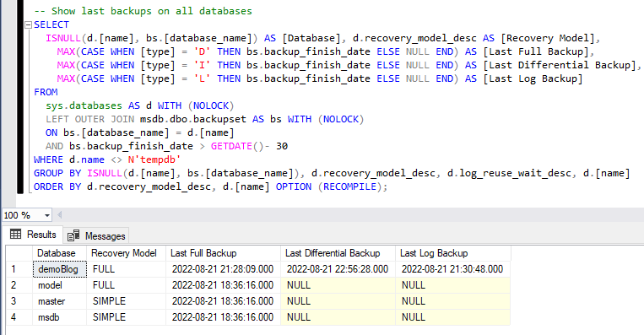Place cursor on the FROM keyword
Screen dimensions: 644x335
tap(46, 92)
